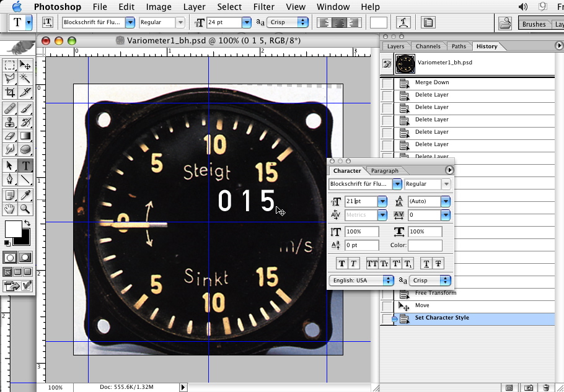Select the Pen tool
The height and width of the screenshot is (392, 564).
pyautogui.click(x=10, y=180)
